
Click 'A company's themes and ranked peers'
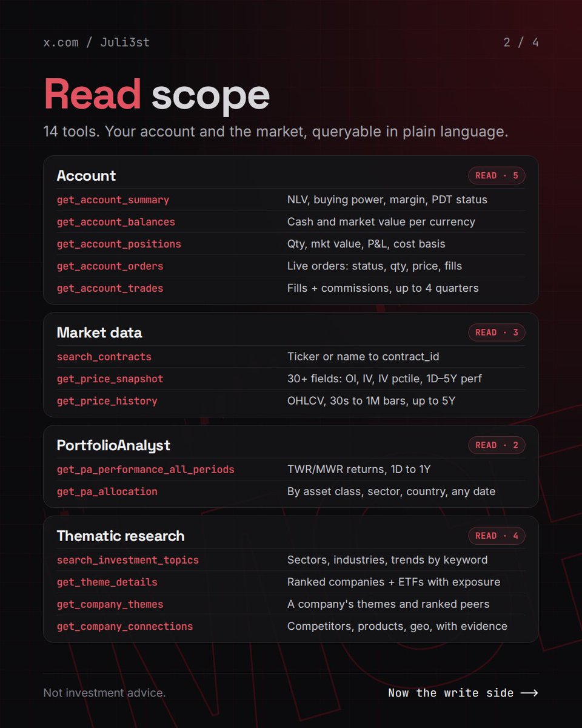coord(388,604)
